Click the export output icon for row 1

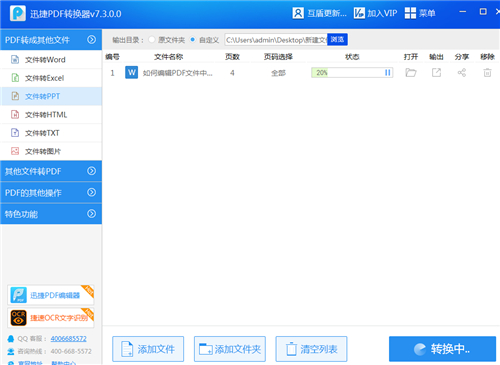[436, 72]
